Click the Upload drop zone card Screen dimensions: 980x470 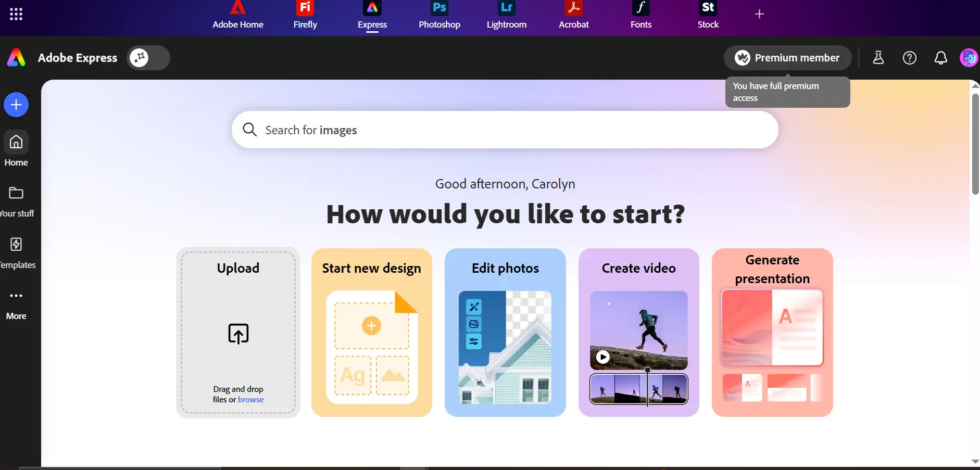238,333
